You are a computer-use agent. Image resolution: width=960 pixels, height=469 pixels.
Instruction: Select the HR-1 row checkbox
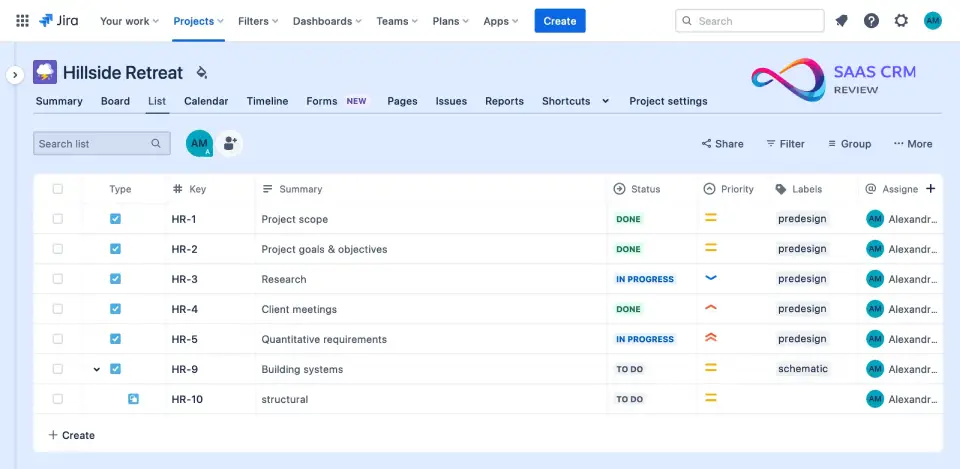click(x=57, y=219)
